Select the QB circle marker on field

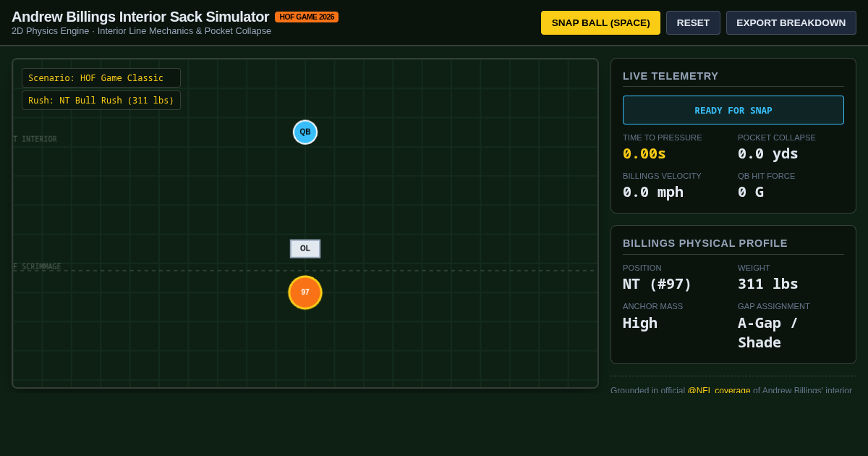pos(305,132)
